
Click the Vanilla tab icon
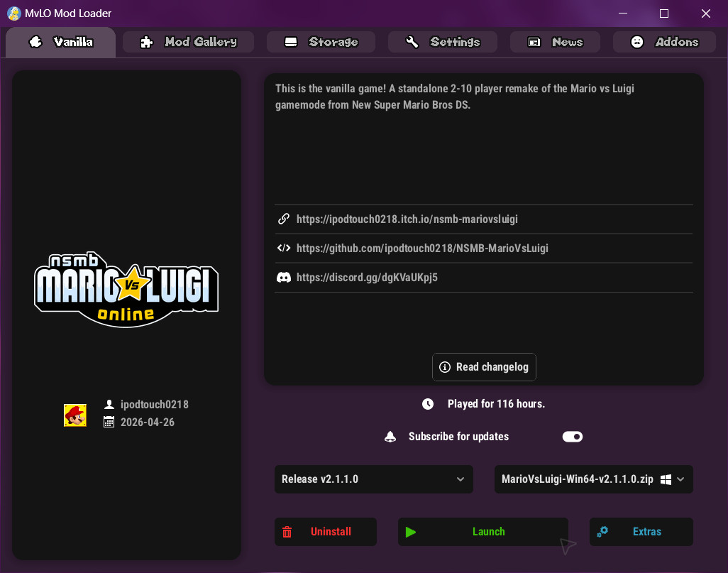pos(35,43)
